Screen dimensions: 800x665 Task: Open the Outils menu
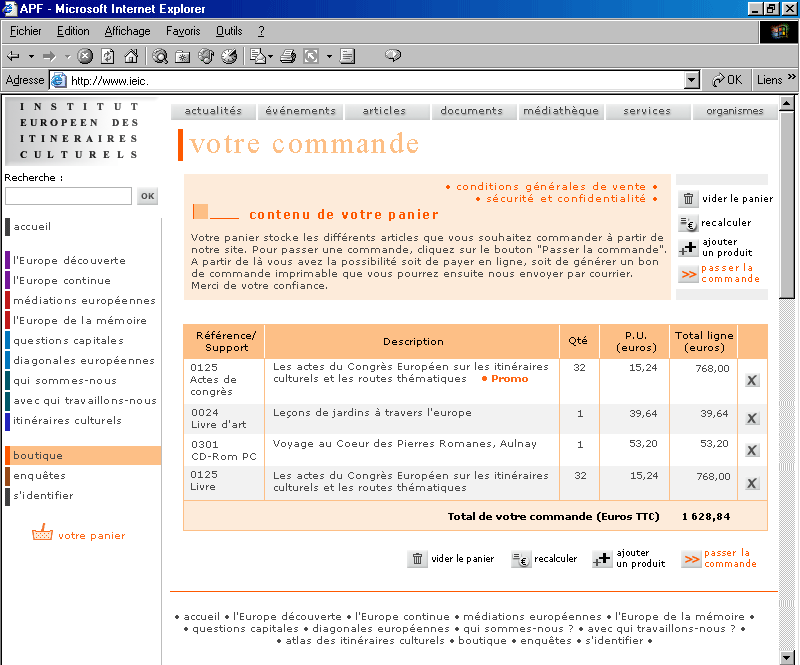click(x=229, y=31)
